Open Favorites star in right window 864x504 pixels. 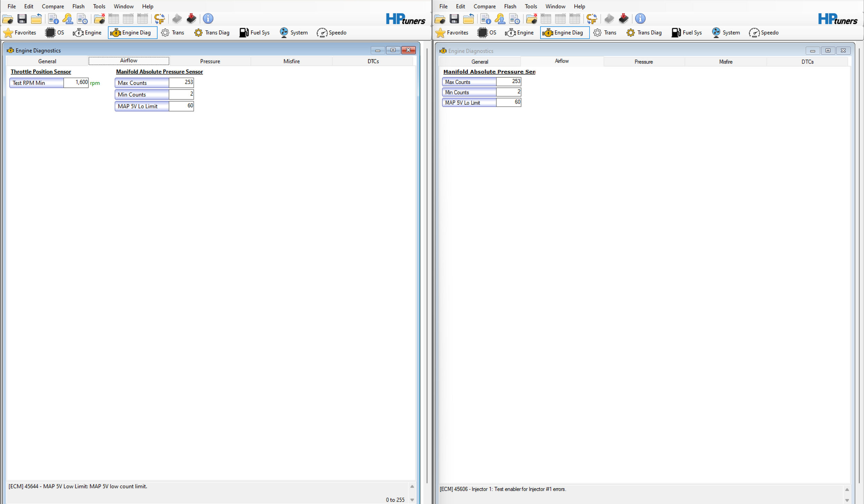pos(452,32)
